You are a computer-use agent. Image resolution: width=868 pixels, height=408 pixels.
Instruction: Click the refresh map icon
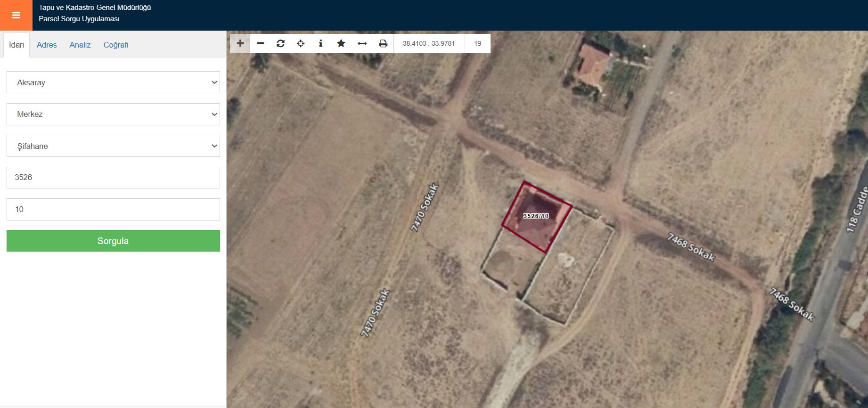coord(280,43)
